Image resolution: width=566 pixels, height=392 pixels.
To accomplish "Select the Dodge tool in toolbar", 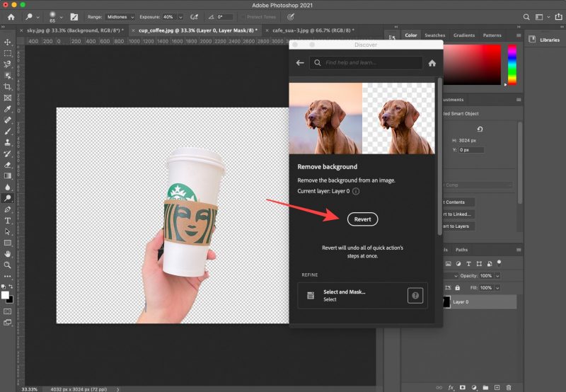I will pyautogui.click(x=7, y=198).
